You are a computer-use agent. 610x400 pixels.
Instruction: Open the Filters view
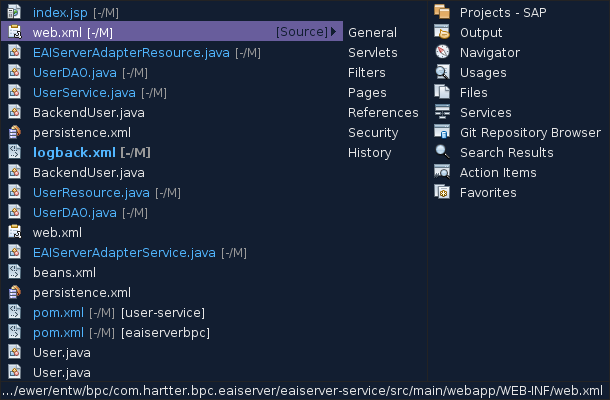367,72
